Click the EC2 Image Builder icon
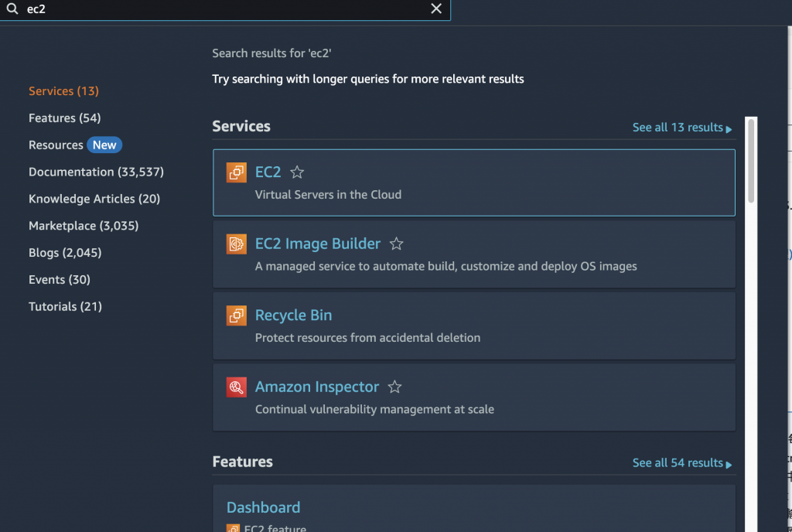792x532 pixels. tap(237, 244)
